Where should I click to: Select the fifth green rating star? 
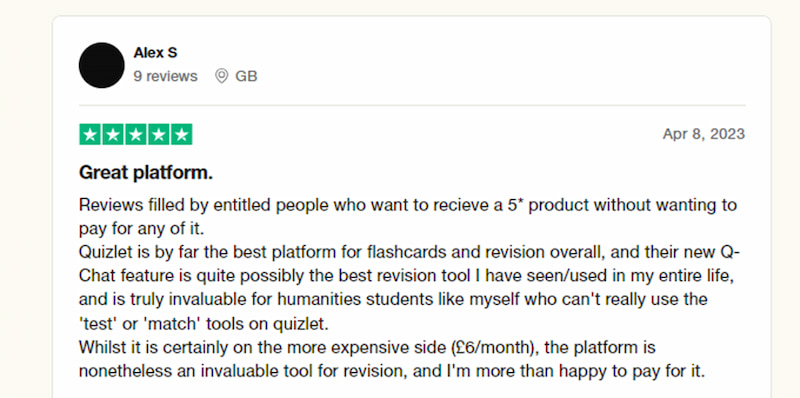182,134
